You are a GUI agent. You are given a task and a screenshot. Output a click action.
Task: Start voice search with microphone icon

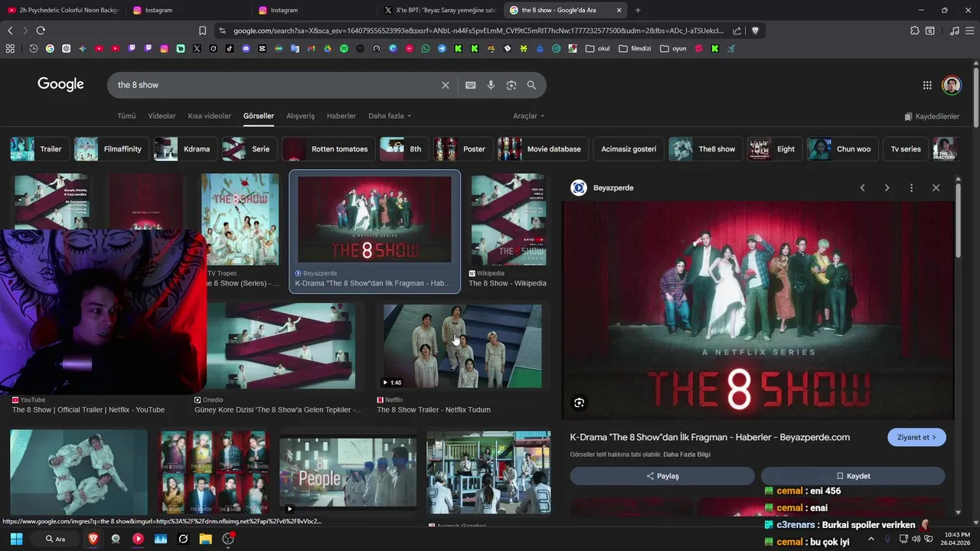(x=491, y=85)
